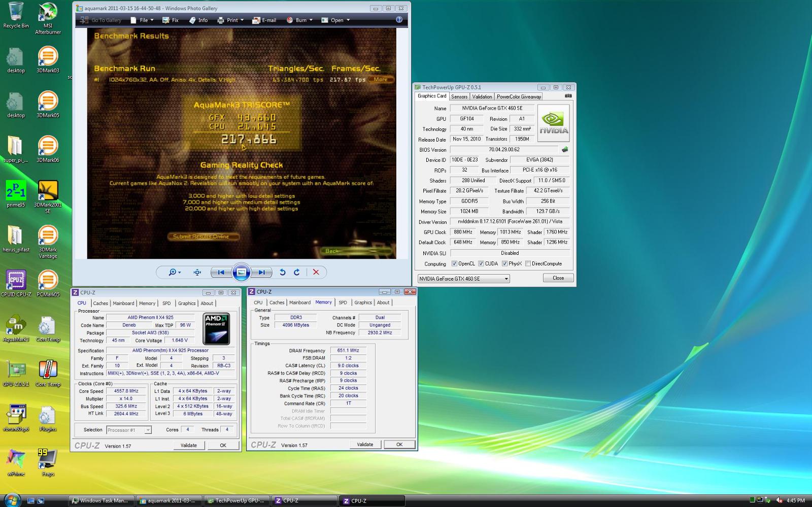The width and height of the screenshot is (812, 507).
Task: Select Graphics tab in right CPU-Z window
Action: click(x=363, y=302)
